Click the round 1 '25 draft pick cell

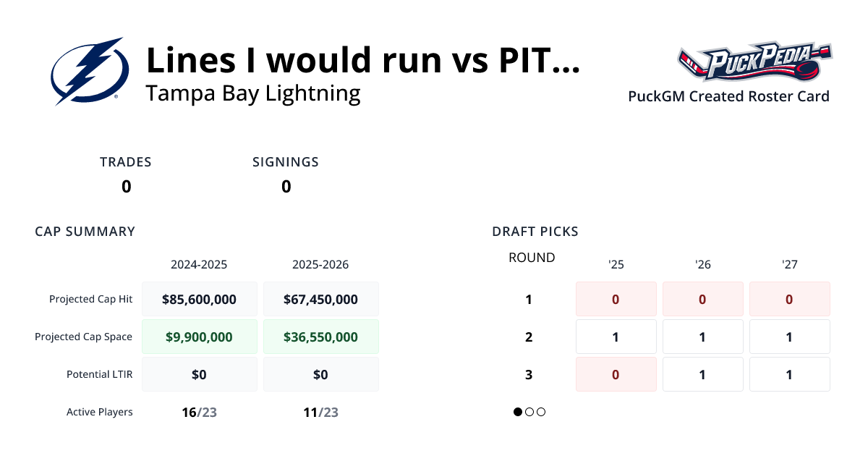point(616,299)
